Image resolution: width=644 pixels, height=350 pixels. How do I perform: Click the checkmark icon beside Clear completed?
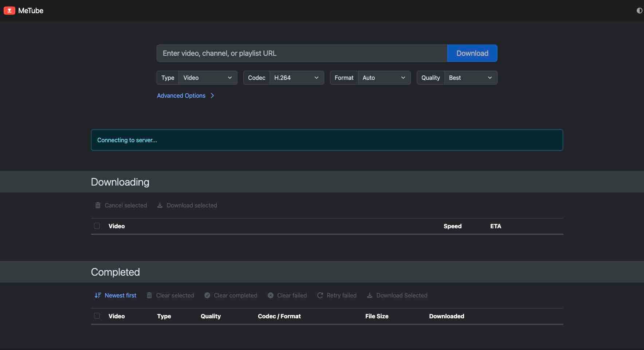point(207,295)
